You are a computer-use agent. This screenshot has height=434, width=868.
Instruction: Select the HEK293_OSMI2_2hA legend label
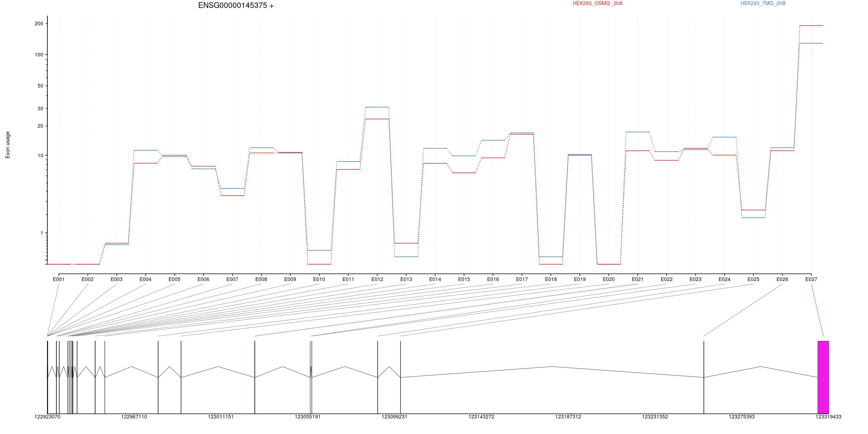(597, 3)
